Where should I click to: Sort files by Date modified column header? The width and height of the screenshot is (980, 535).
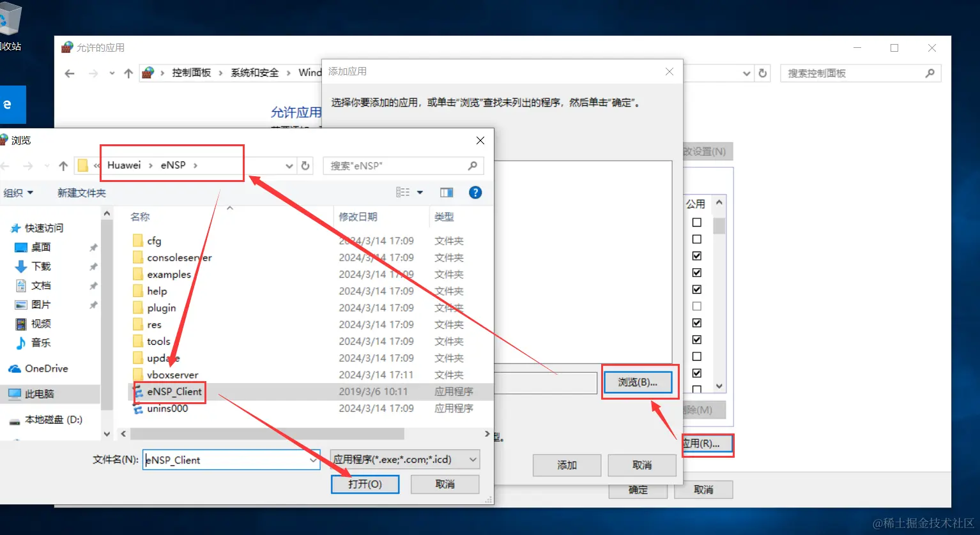click(x=358, y=217)
